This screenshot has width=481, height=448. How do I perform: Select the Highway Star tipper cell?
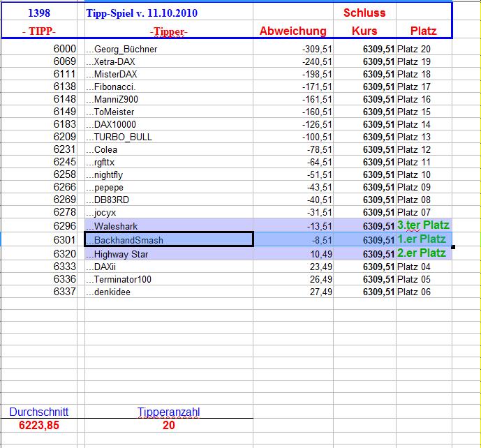point(169,253)
